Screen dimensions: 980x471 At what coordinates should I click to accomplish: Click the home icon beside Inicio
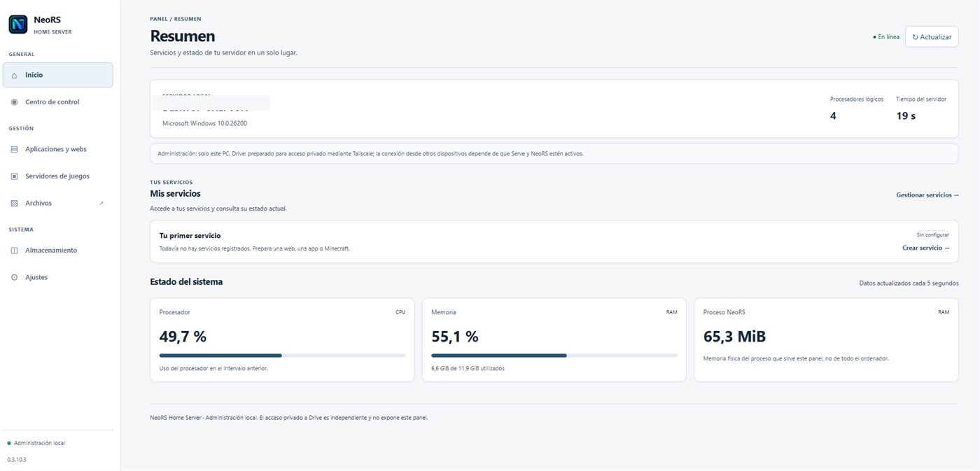coord(14,75)
